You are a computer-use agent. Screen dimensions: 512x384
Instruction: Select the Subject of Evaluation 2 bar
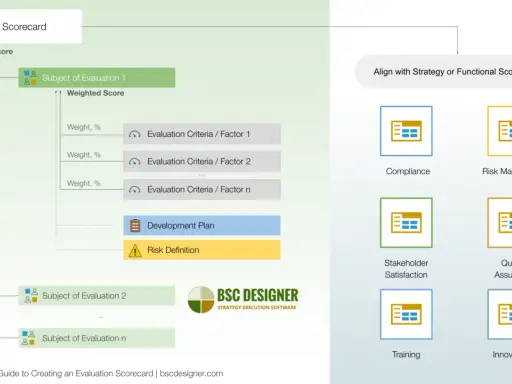[97, 296]
